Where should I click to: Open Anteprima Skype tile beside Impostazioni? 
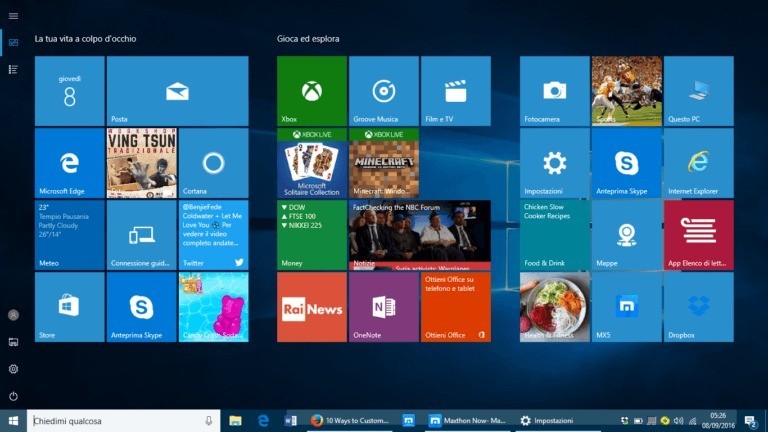626,163
